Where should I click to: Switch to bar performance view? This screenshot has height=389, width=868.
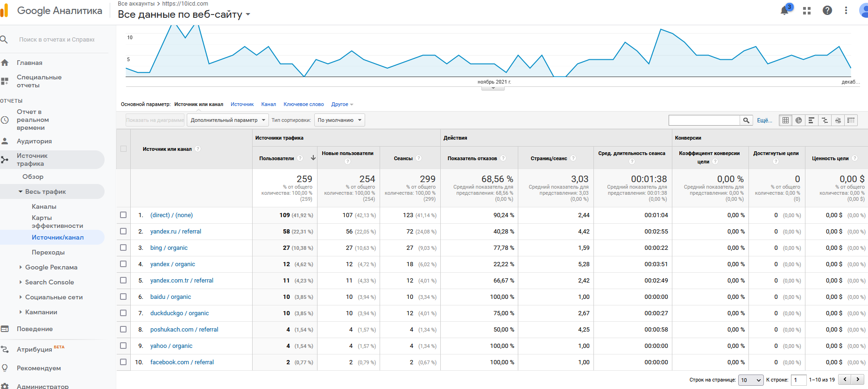coord(812,120)
